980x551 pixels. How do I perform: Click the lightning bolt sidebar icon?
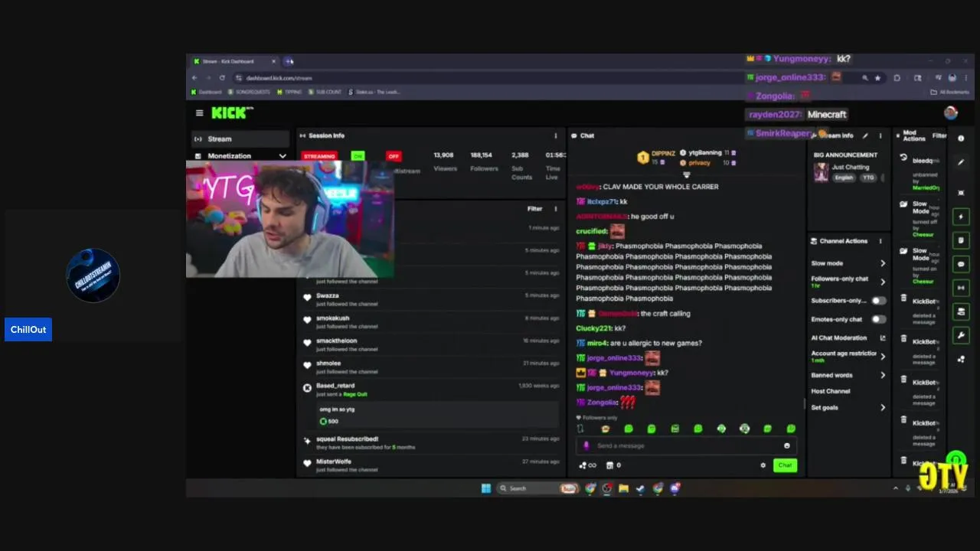click(962, 217)
